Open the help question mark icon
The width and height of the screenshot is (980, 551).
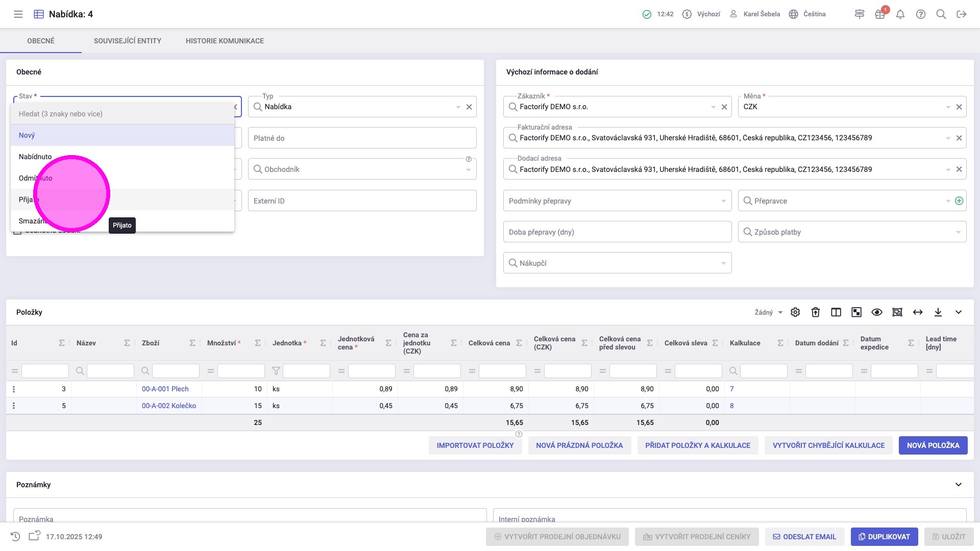(921, 14)
